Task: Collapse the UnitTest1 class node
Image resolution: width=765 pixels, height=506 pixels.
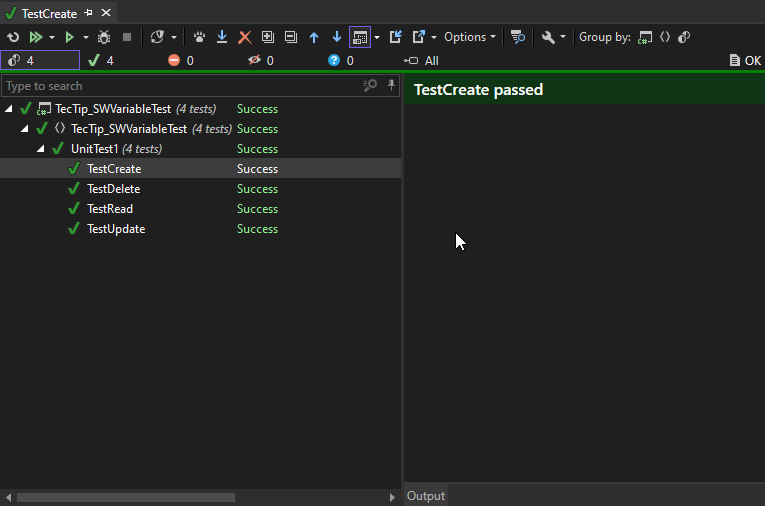Action: click(x=40, y=149)
